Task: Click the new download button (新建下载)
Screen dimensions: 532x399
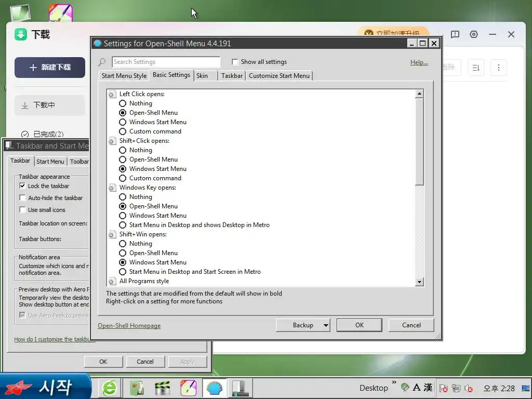Action: coord(50,68)
